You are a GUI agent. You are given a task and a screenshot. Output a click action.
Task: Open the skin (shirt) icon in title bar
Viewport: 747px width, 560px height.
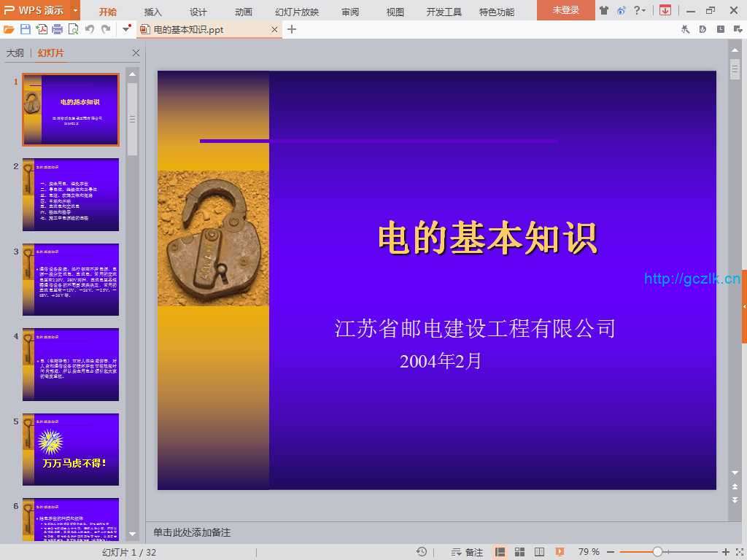click(604, 10)
